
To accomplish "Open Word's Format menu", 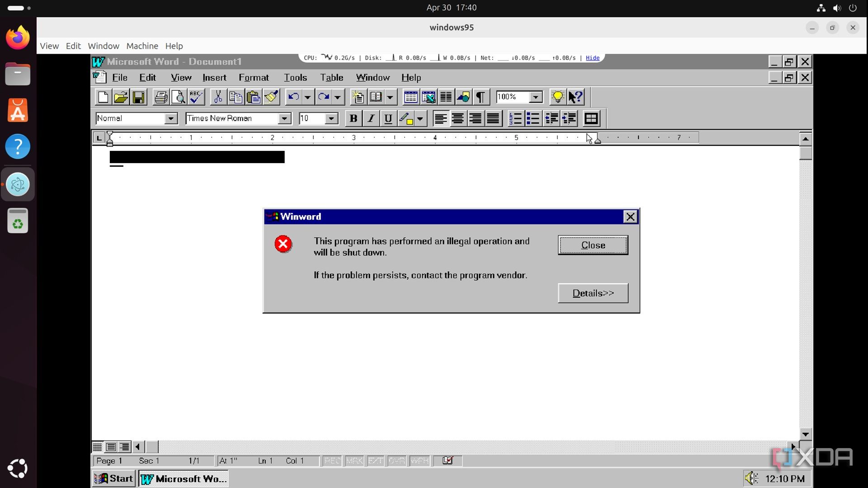I will (254, 78).
